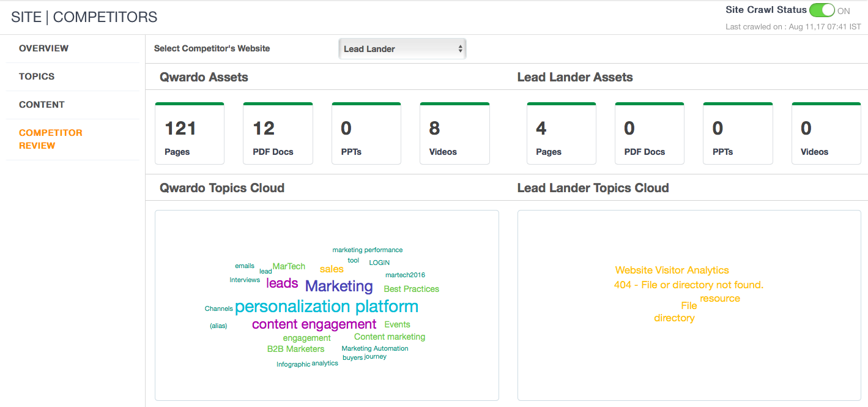The height and width of the screenshot is (407, 868).
Task: Open the Qwardo 12 PDF Docs card
Action: tap(278, 133)
